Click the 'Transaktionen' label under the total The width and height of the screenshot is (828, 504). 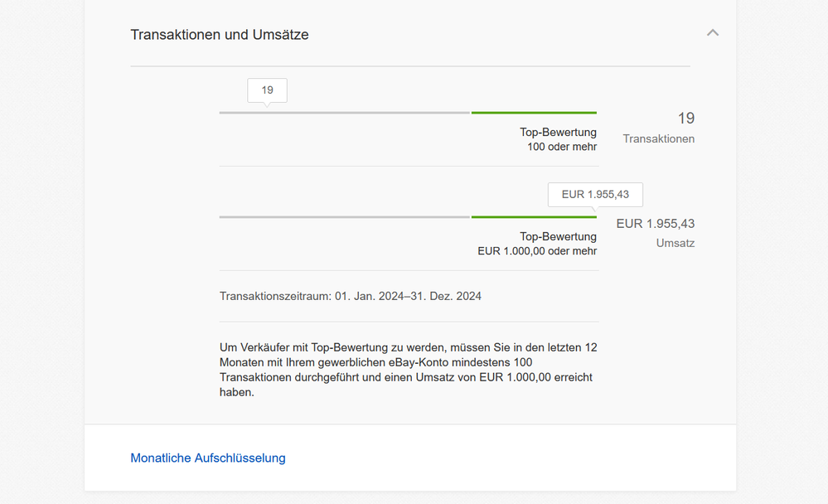[x=659, y=139]
